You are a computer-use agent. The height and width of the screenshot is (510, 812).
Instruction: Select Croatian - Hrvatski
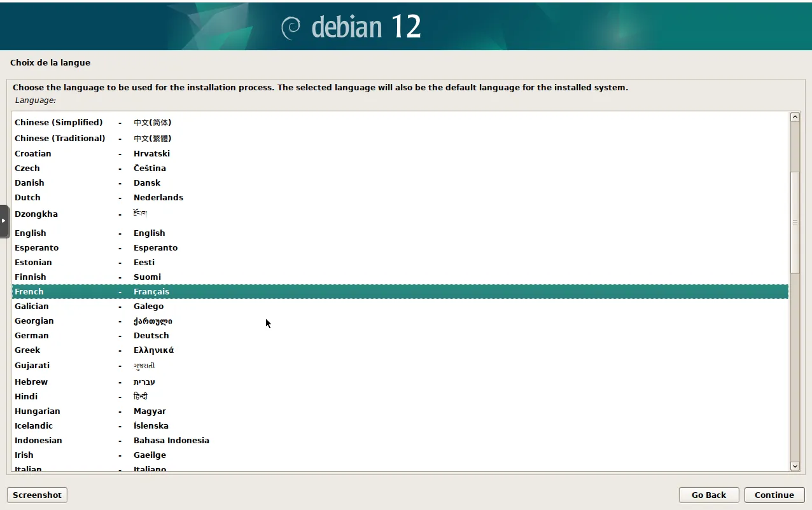[x=400, y=153]
